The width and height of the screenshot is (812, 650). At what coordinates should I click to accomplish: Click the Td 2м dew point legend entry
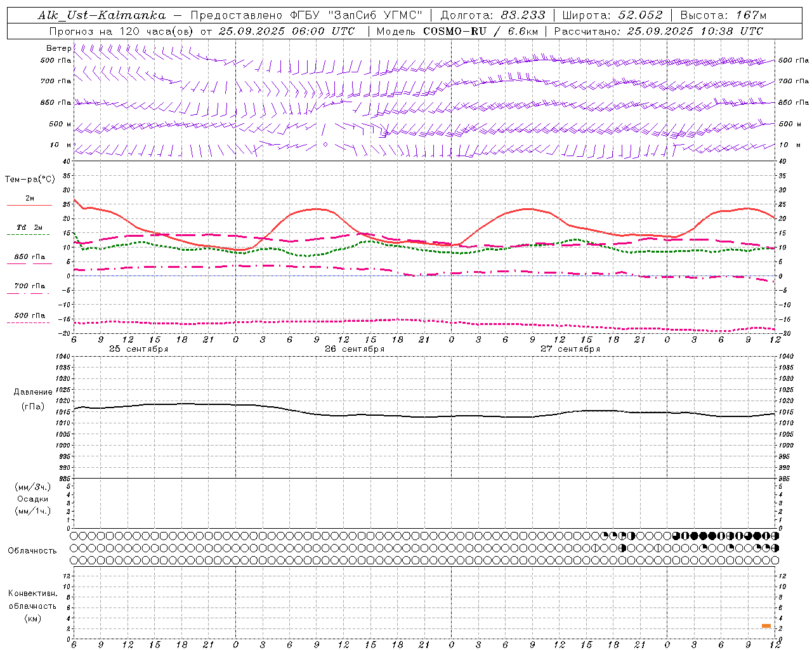pyautogui.click(x=29, y=227)
